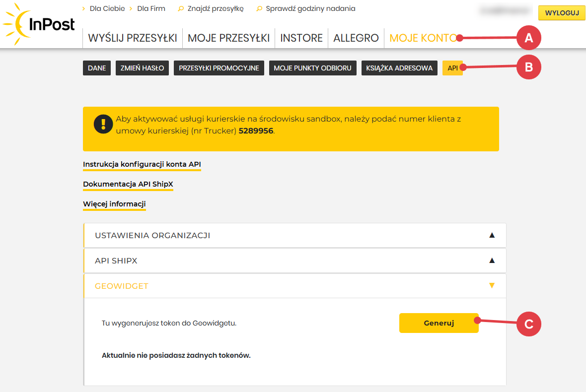Click the yellow arrow on GEOWIDGET row
Viewport: 586px width, 392px height.
tap(492, 286)
